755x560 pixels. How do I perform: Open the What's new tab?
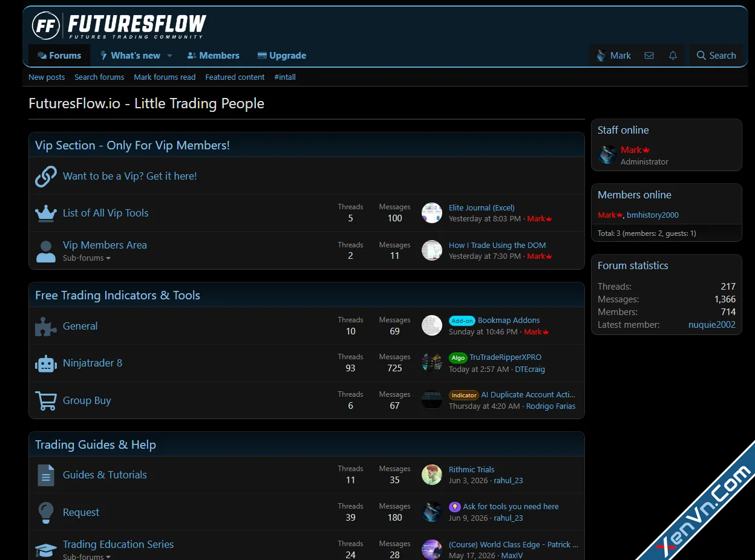click(x=130, y=55)
